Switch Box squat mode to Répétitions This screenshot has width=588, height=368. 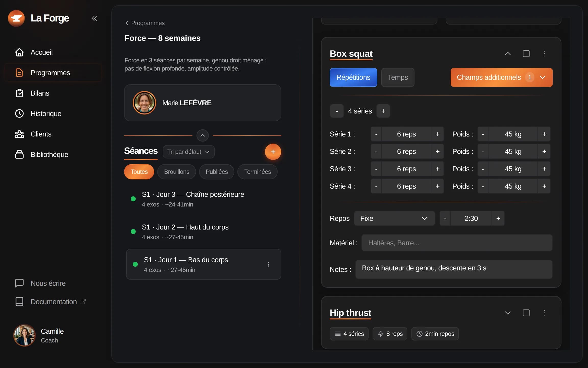point(353,77)
